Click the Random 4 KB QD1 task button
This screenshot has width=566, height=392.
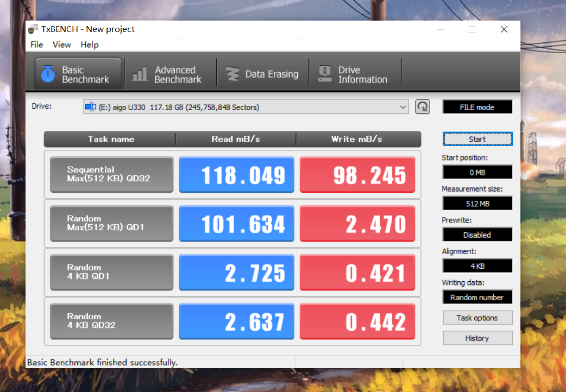(111, 272)
